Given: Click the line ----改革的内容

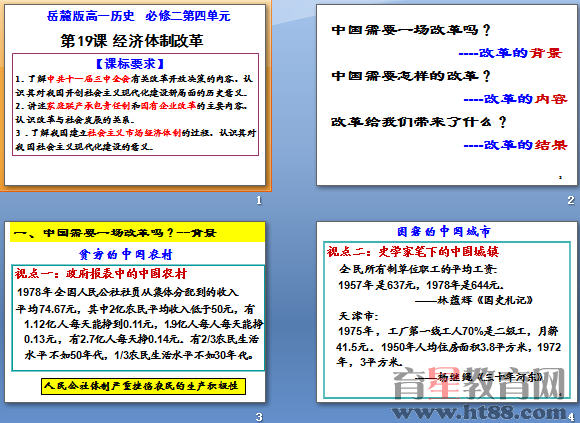Looking at the screenshot, I should click(515, 99).
